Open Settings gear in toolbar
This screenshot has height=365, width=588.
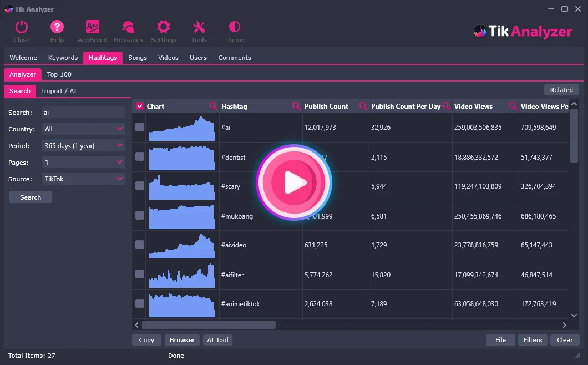pos(163,27)
